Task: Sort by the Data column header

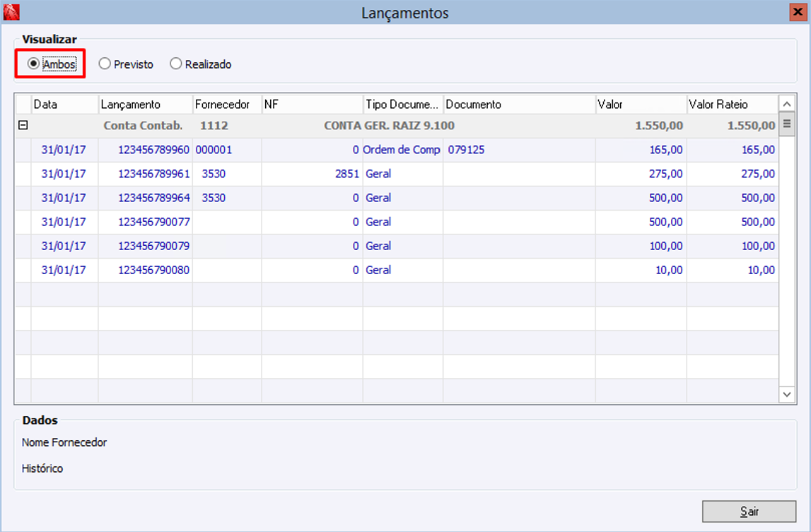Action: coord(64,105)
